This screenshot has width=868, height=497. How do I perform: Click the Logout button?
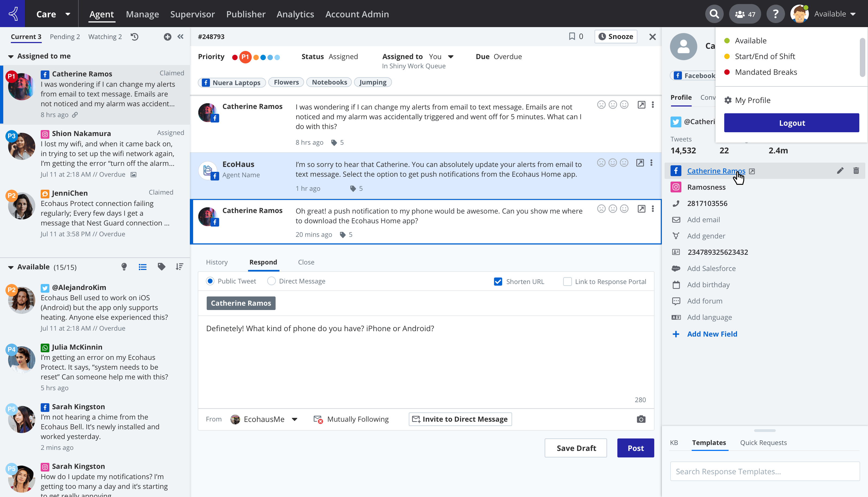[791, 123]
